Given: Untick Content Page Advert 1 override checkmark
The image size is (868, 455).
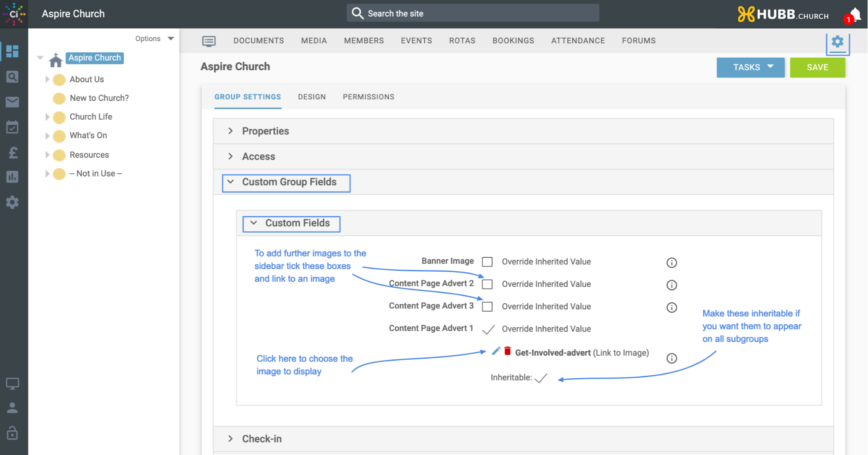Looking at the screenshot, I should (488, 329).
